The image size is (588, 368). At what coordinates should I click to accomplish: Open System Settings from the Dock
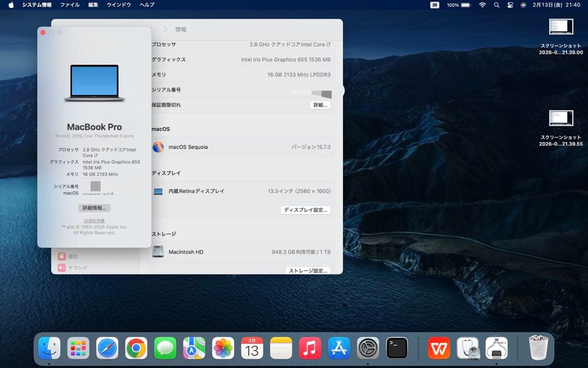click(368, 347)
